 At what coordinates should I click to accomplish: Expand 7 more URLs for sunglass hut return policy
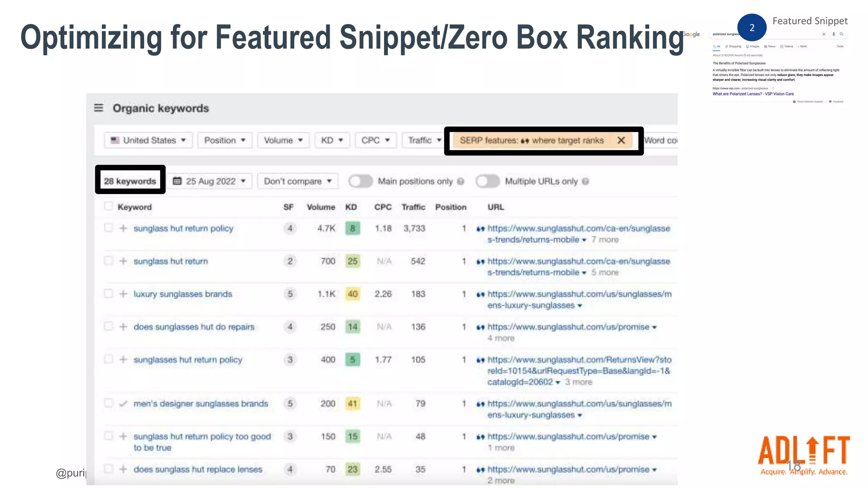tap(605, 240)
